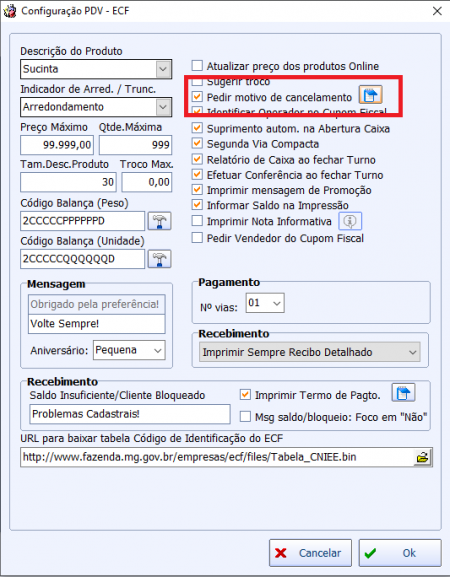
Task: Close the Configuração PDV - ECF window
Action: tap(437, 11)
